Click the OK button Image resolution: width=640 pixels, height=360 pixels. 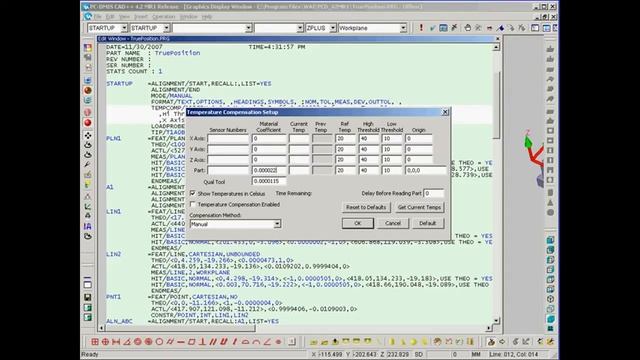358,223
